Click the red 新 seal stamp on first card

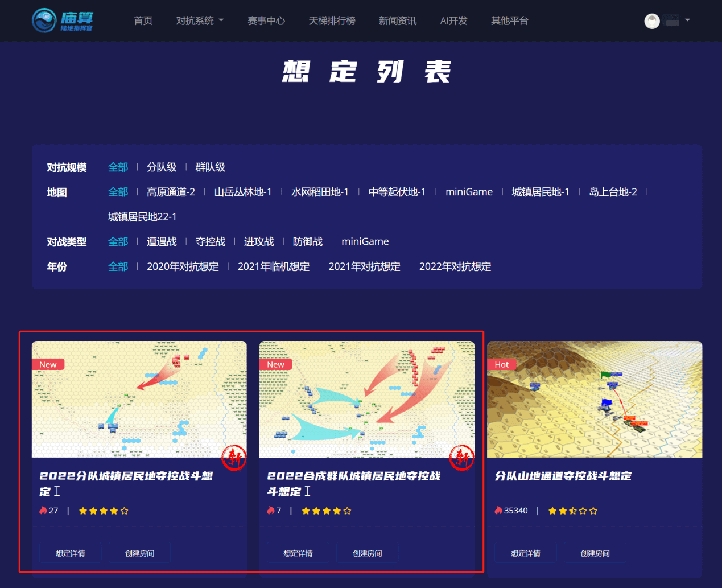point(236,458)
